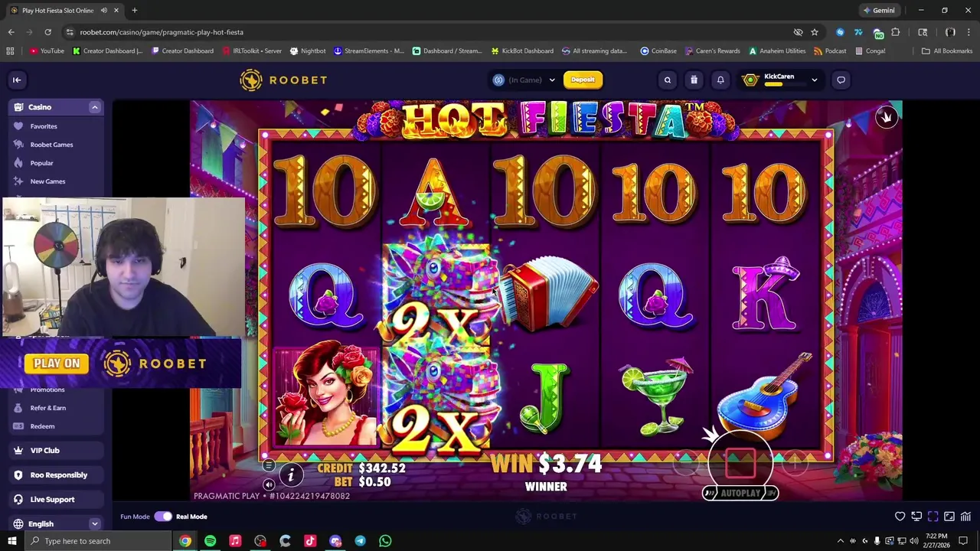Show hidden system tray icons
The width and height of the screenshot is (980, 551).
[840, 541]
